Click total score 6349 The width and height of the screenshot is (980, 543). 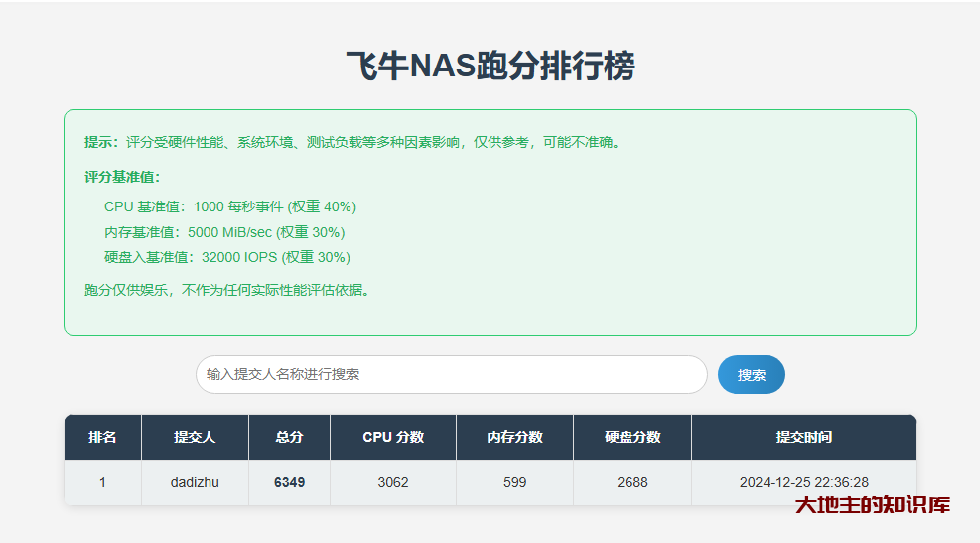coord(289,482)
